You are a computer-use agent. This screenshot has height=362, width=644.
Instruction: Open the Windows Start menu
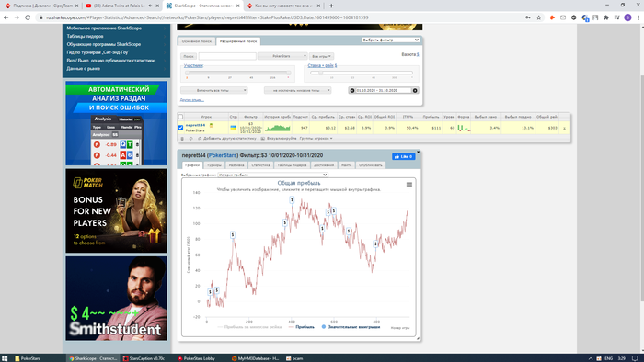click(x=5, y=358)
